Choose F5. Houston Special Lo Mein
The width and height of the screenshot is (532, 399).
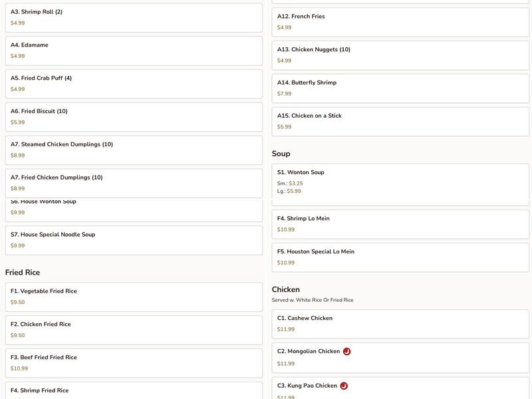pos(400,257)
